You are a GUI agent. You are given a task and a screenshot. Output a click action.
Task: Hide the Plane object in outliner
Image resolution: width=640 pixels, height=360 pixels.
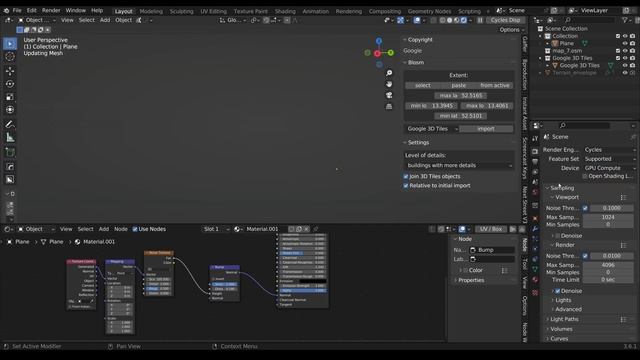pyautogui.click(x=625, y=43)
